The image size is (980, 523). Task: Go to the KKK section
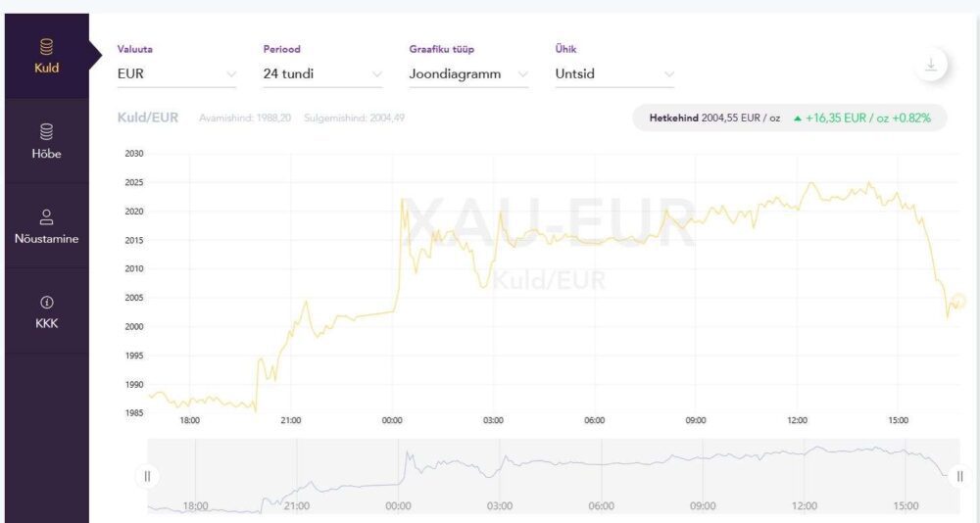(46, 312)
